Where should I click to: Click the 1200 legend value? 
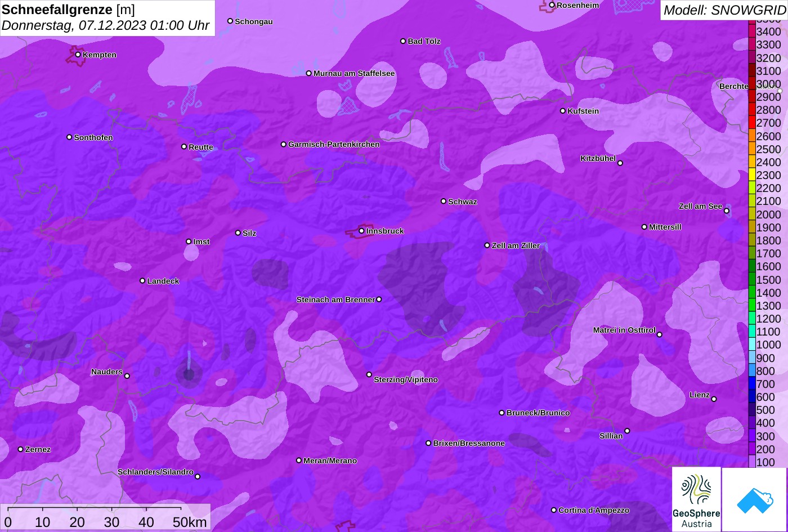[x=769, y=319]
